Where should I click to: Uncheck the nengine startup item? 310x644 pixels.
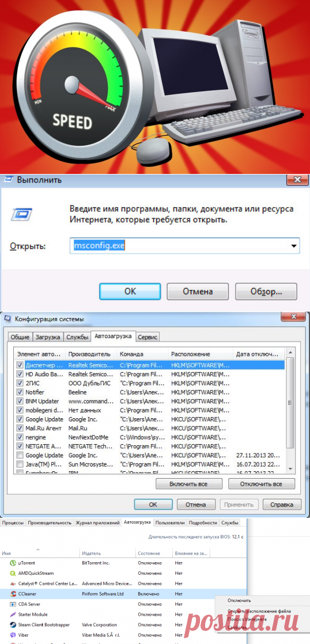(x=20, y=437)
